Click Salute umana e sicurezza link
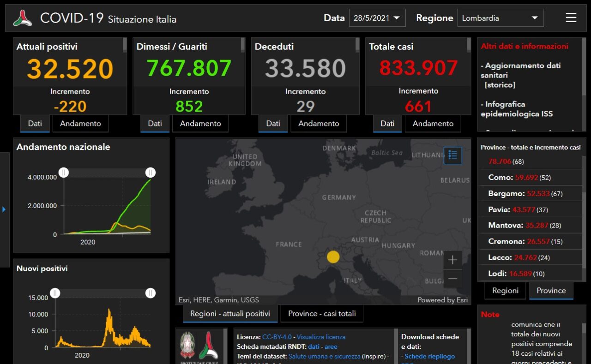This screenshot has width=591, height=364. tap(324, 356)
